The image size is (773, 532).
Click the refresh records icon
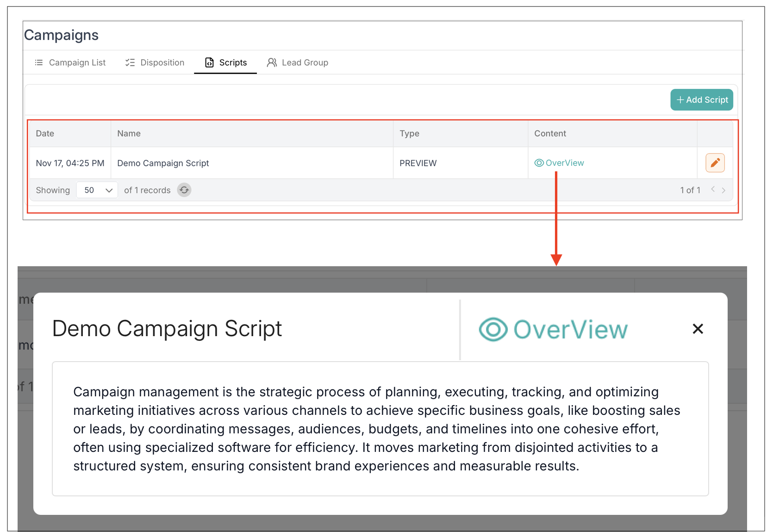click(184, 190)
